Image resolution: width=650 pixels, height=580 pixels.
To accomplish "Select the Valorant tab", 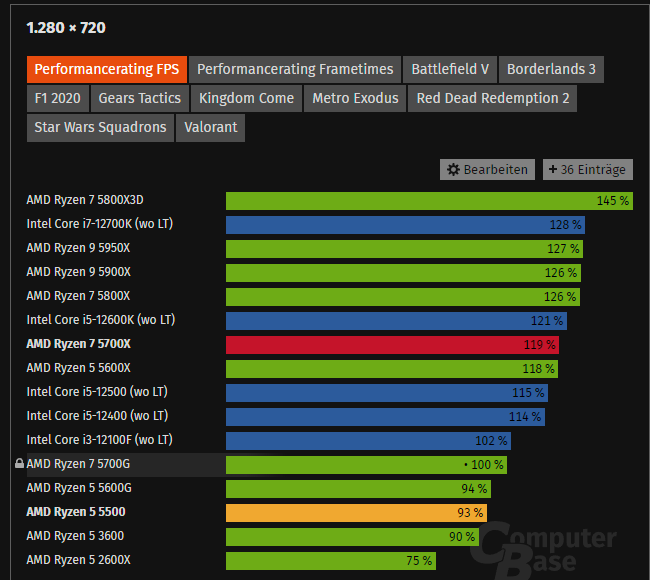I will pyautogui.click(x=211, y=128).
